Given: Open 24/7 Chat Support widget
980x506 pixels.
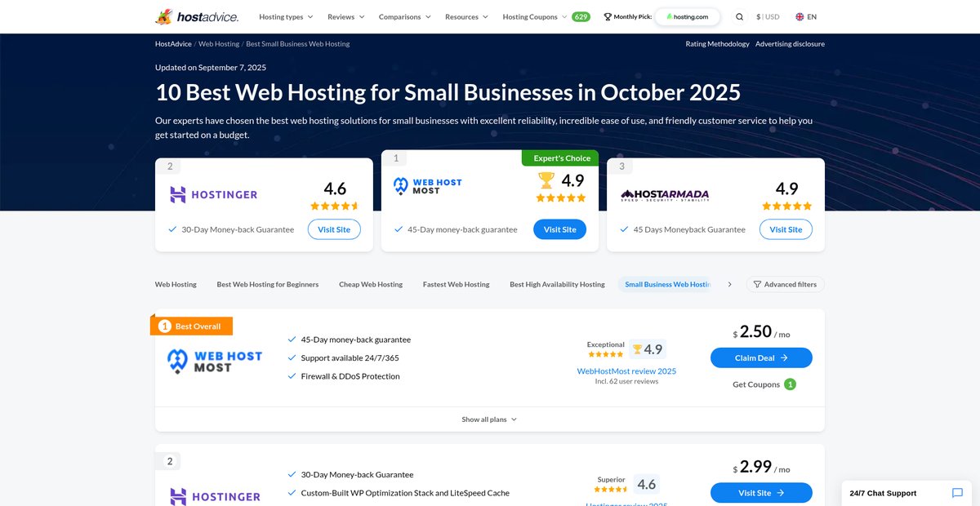Looking at the screenshot, I should click(906, 493).
